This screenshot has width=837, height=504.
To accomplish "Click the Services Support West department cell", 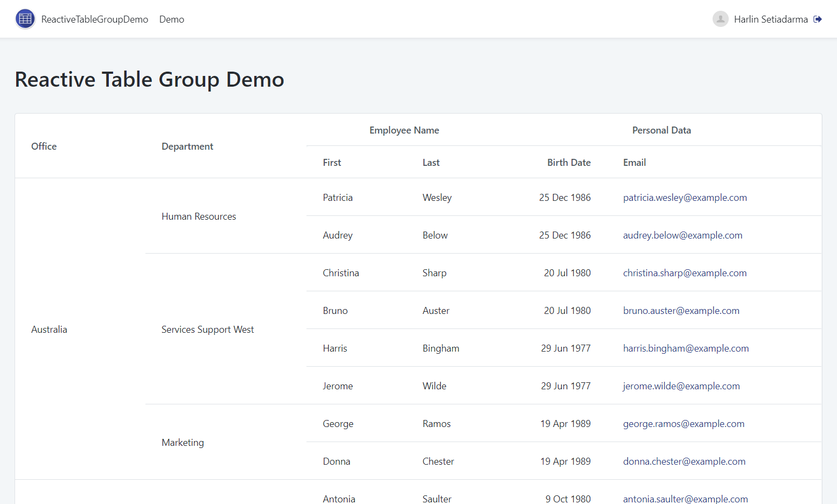I will coord(207,329).
